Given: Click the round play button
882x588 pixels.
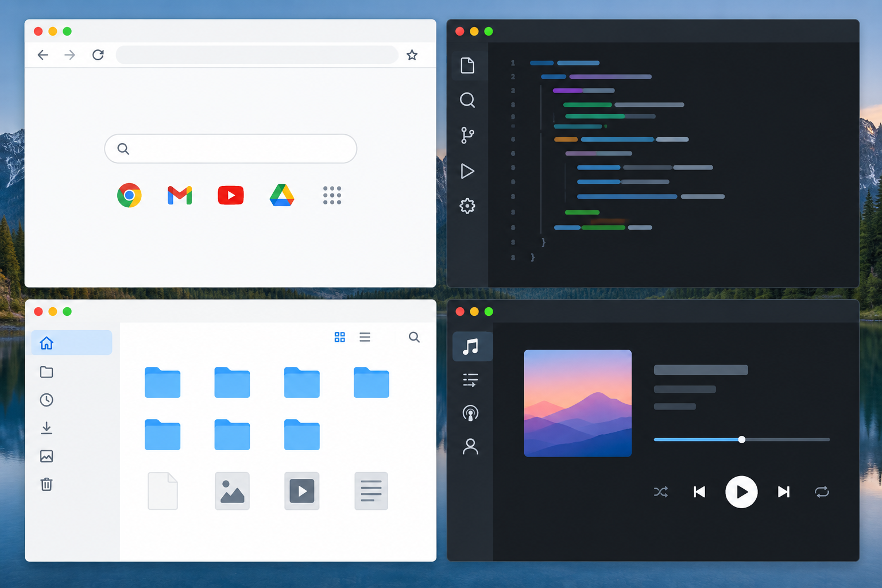Looking at the screenshot, I should [741, 492].
